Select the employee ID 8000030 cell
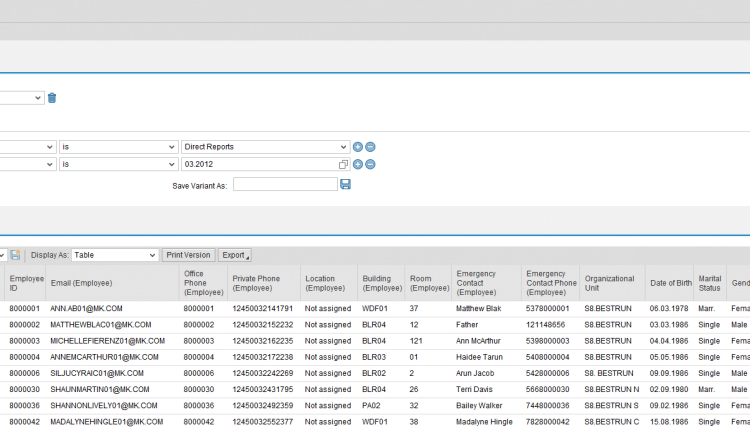This screenshot has height=430, width=750. (x=24, y=389)
